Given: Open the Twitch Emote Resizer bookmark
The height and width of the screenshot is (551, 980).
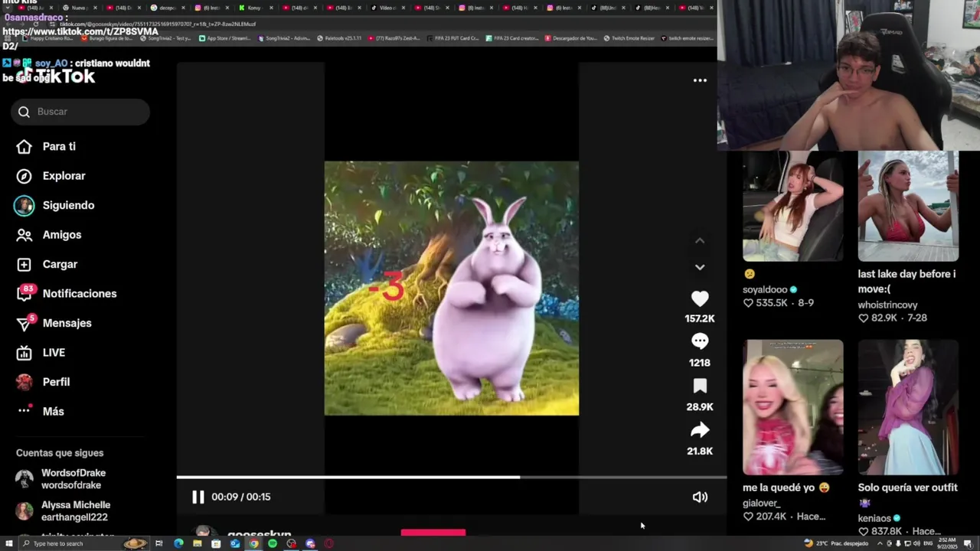Looking at the screenshot, I should coord(628,38).
